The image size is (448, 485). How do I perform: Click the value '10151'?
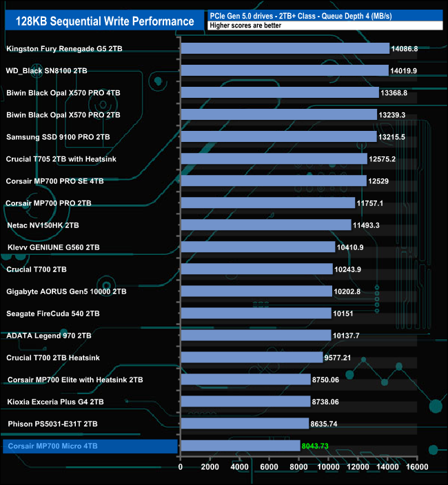point(343,313)
